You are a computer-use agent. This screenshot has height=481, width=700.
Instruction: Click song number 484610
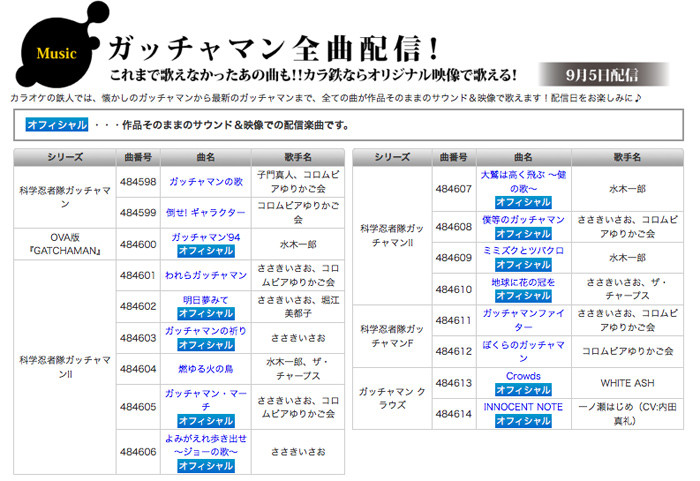pyautogui.click(x=454, y=289)
